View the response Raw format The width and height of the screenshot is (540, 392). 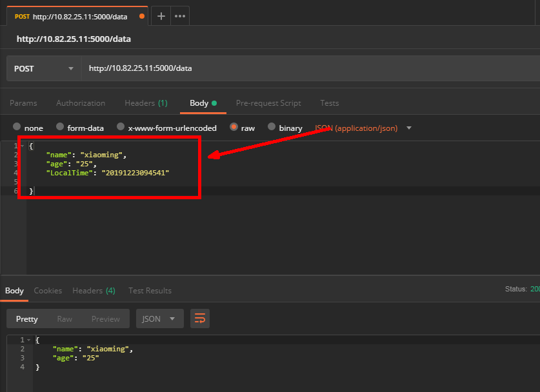pos(65,319)
